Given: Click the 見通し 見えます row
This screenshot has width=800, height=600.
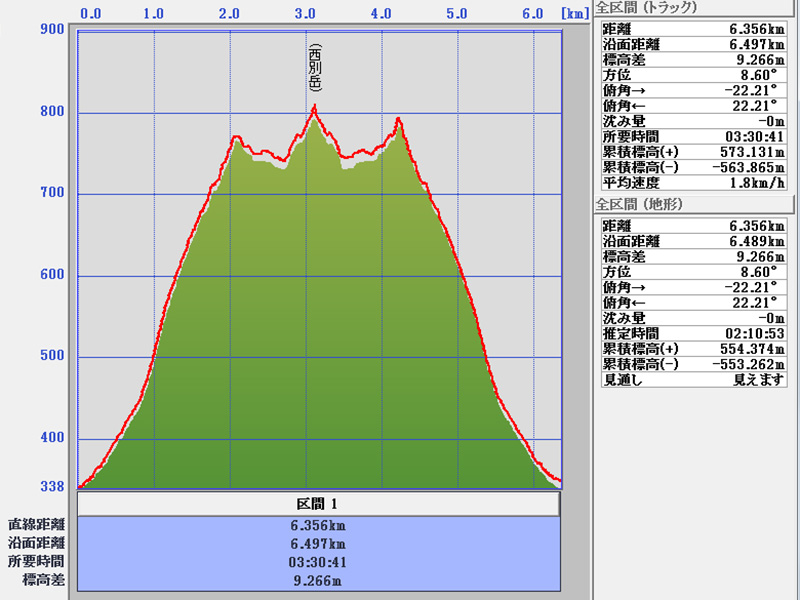Looking at the screenshot, I should tap(698, 379).
